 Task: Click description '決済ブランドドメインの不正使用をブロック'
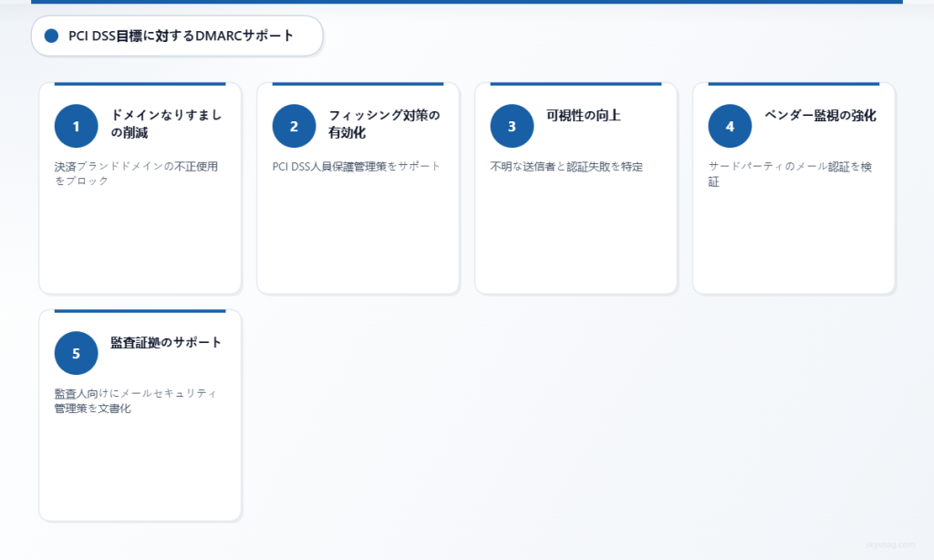point(137,173)
